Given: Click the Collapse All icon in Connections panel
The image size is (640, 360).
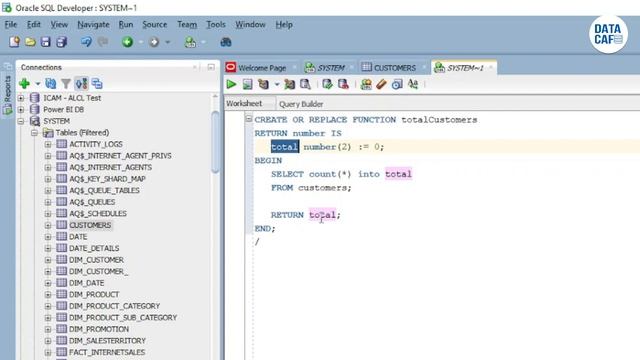Looking at the screenshot, I should click(97, 84).
